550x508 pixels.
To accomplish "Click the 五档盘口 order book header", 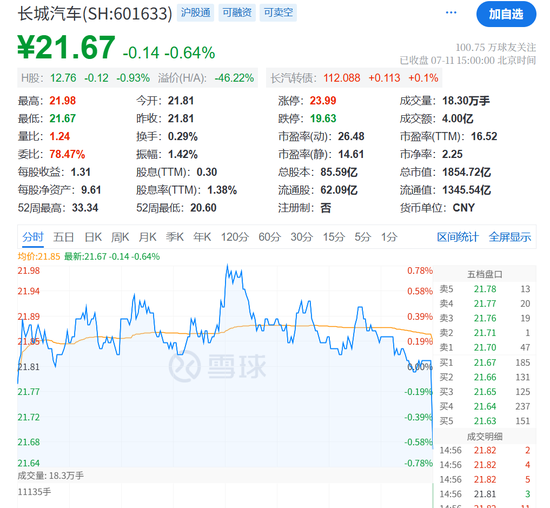I will coord(485,274).
